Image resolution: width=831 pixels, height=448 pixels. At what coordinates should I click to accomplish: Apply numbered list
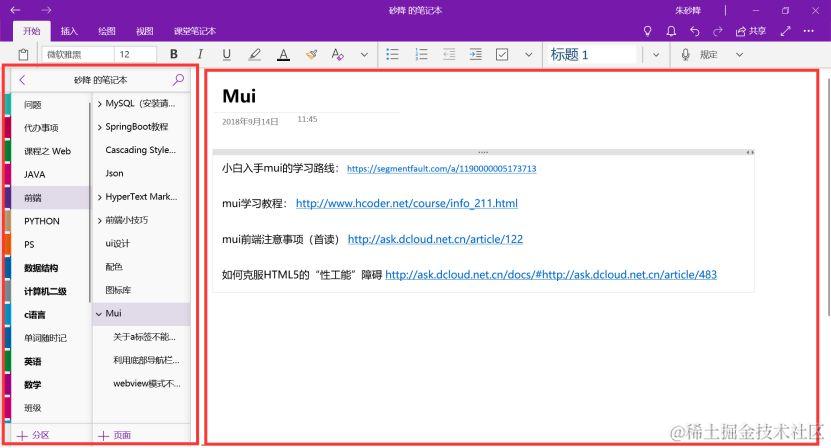421,55
